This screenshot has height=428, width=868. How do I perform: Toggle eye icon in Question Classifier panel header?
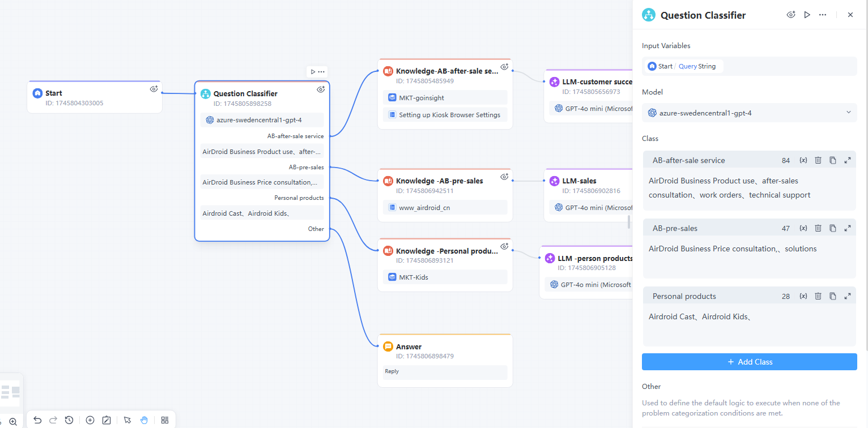click(x=791, y=15)
